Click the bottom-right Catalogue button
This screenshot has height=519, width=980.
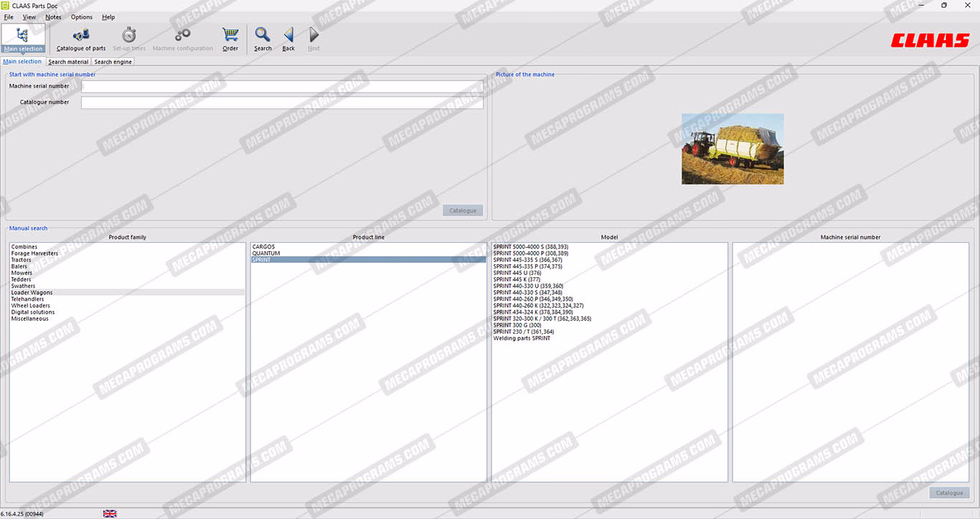click(x=949, y=493)
